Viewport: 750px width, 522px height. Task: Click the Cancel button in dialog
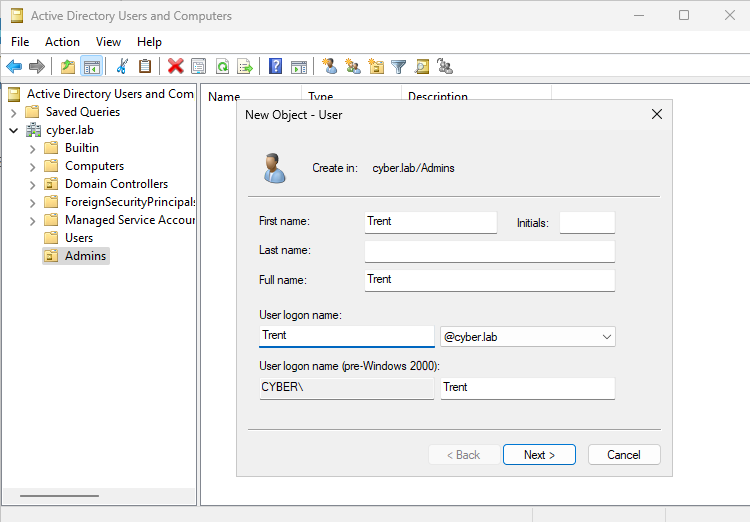(x=623, y=455)
